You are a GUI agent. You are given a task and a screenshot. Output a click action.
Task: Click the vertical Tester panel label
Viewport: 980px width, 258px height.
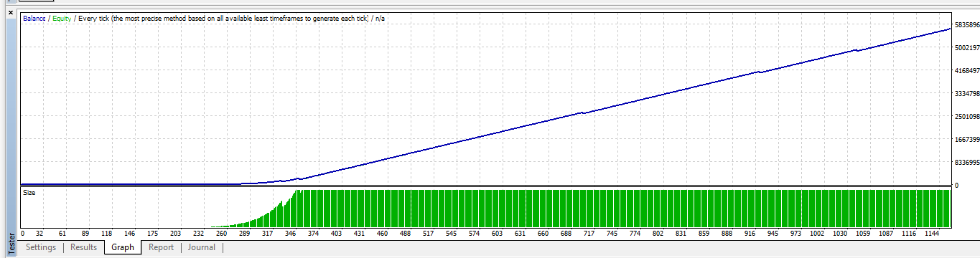pos(10,244)
